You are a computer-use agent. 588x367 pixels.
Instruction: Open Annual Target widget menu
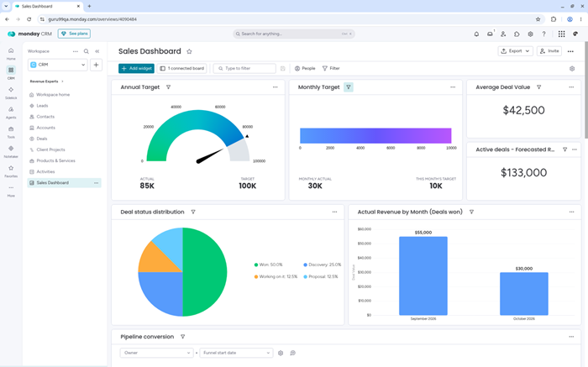pos(276,87)
